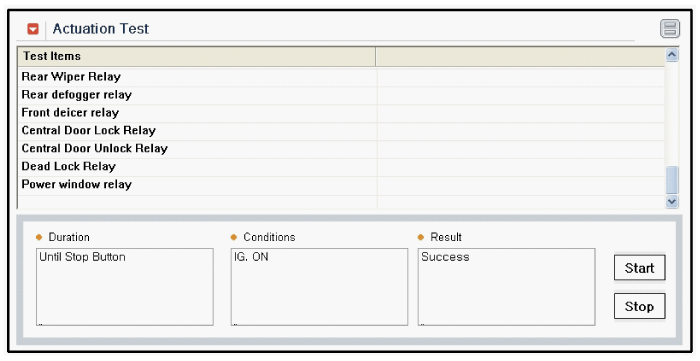
Task: Click the Conditions text box
Action: 319,287
